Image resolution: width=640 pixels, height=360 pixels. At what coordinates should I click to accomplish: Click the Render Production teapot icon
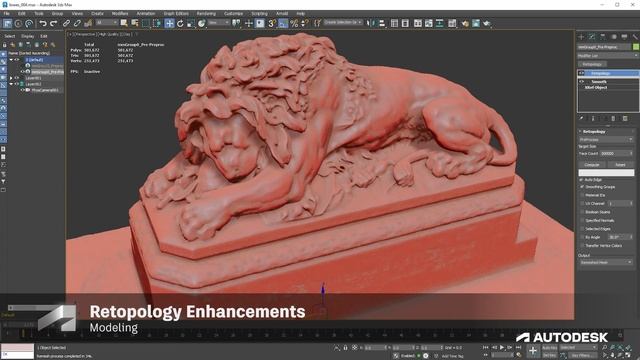[x=487, y=24]
